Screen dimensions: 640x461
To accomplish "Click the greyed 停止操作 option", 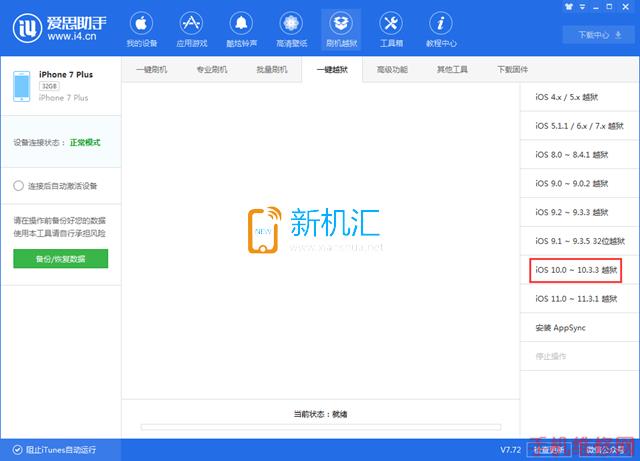I will coord(580,356).
